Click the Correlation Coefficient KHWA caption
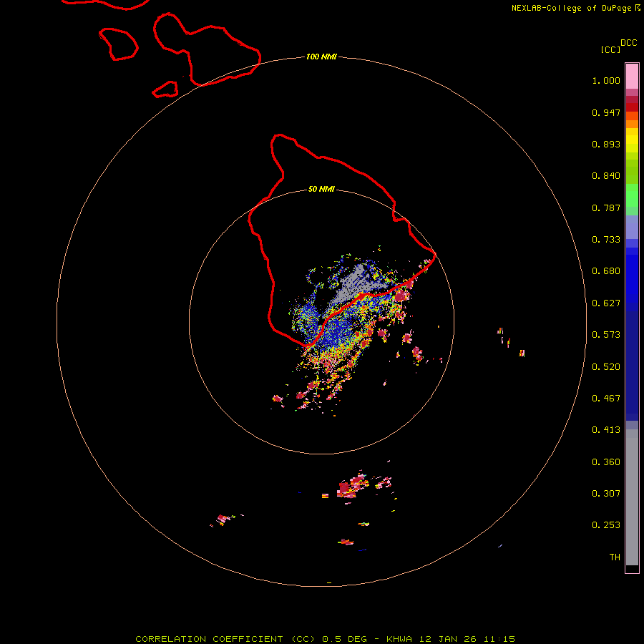Viewport: 644px width, 644px height. 325,639
